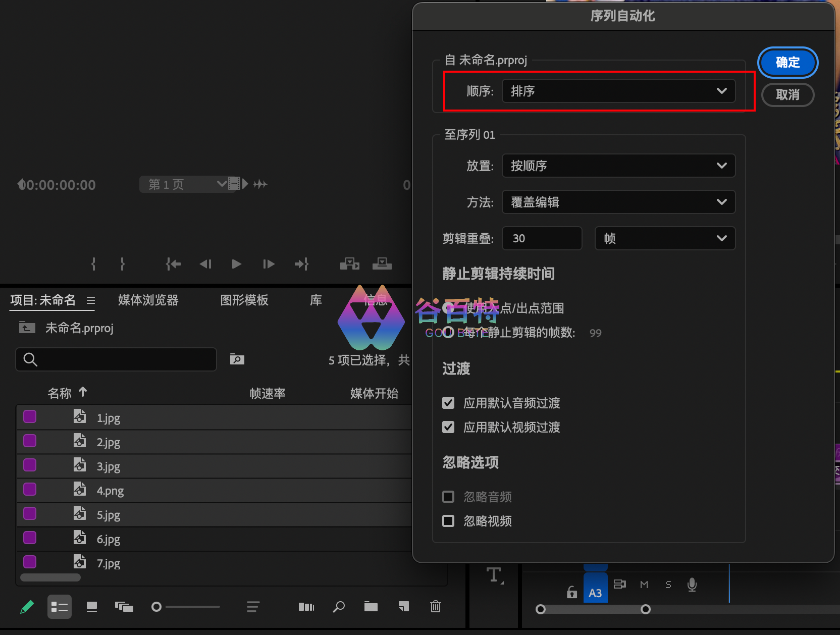
Task: Switch project panel to icon view
Action: tap(92, 607)
